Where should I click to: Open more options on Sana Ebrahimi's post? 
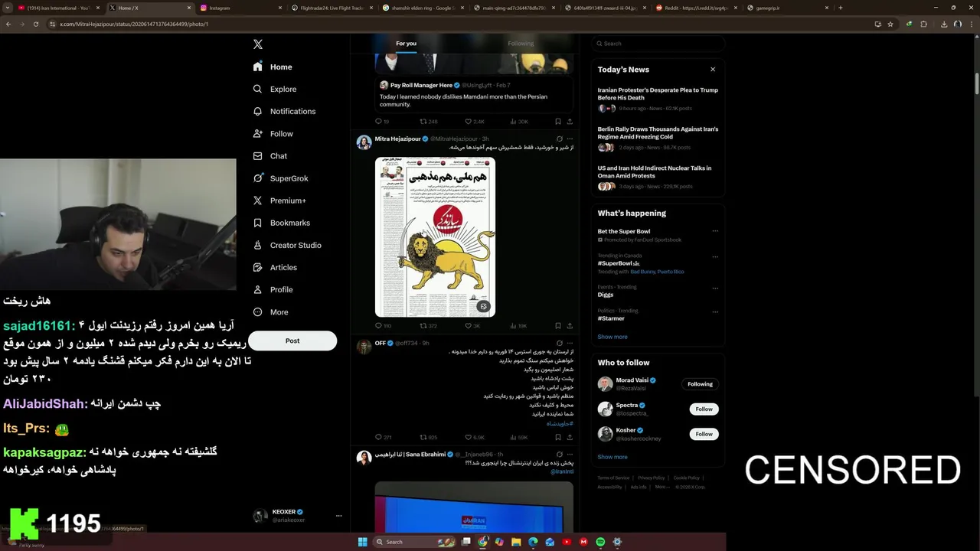pos(570,455)
